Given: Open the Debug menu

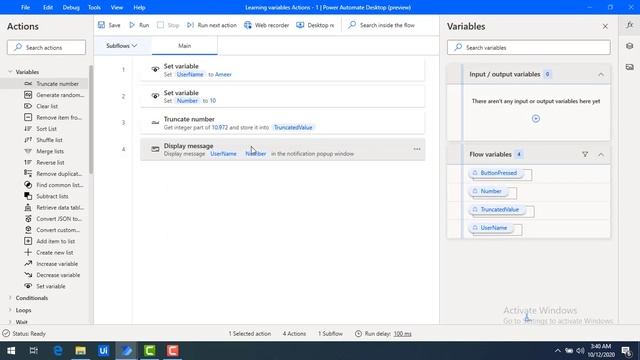Looking at the screenshot, I should 71,7.
